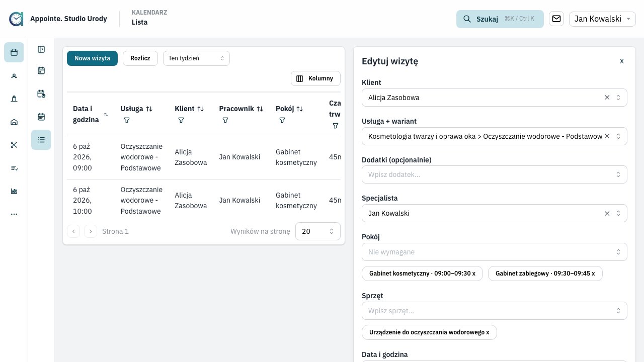Go to the previous results page

tap(73, 231)
